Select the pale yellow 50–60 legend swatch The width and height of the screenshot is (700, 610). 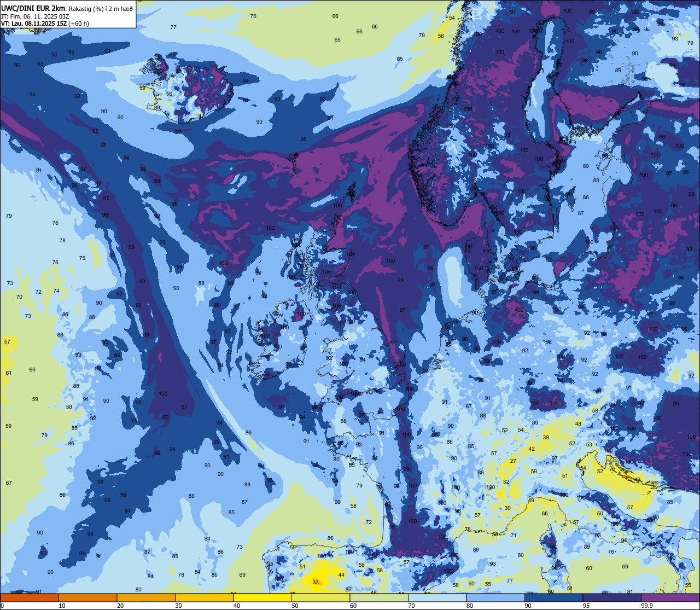click(x=320, y=597)
